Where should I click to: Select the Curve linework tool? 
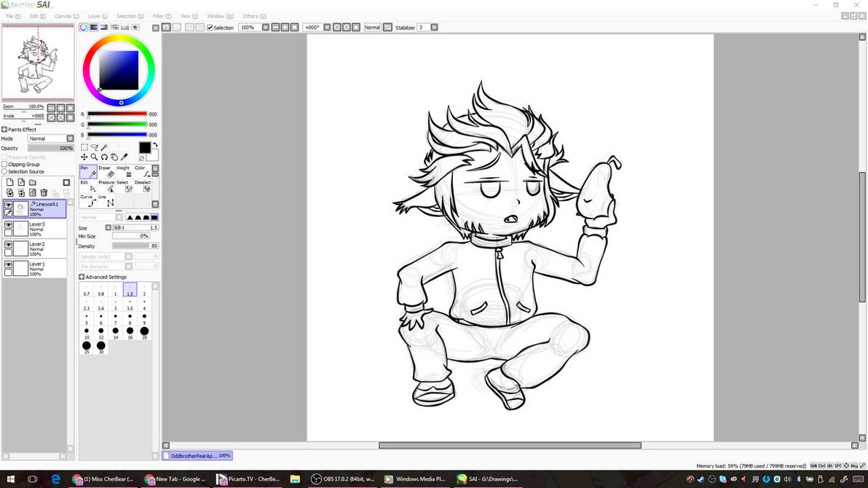point(89,202)
